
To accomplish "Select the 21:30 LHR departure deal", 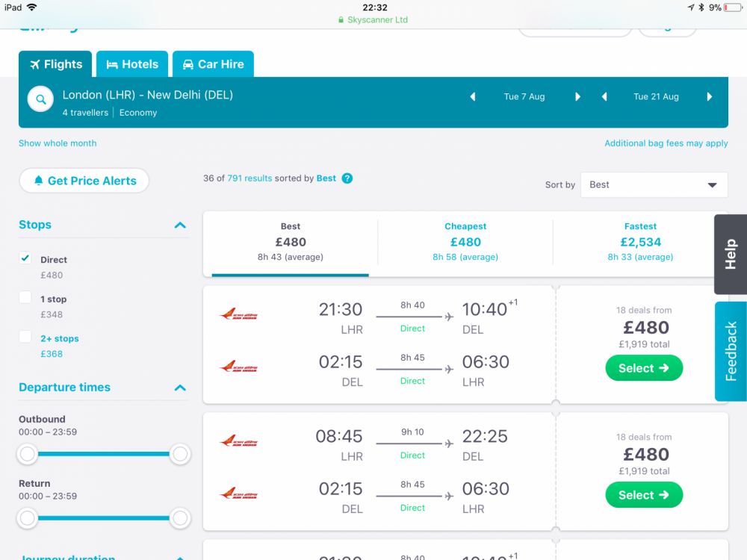I will (644, 368).
